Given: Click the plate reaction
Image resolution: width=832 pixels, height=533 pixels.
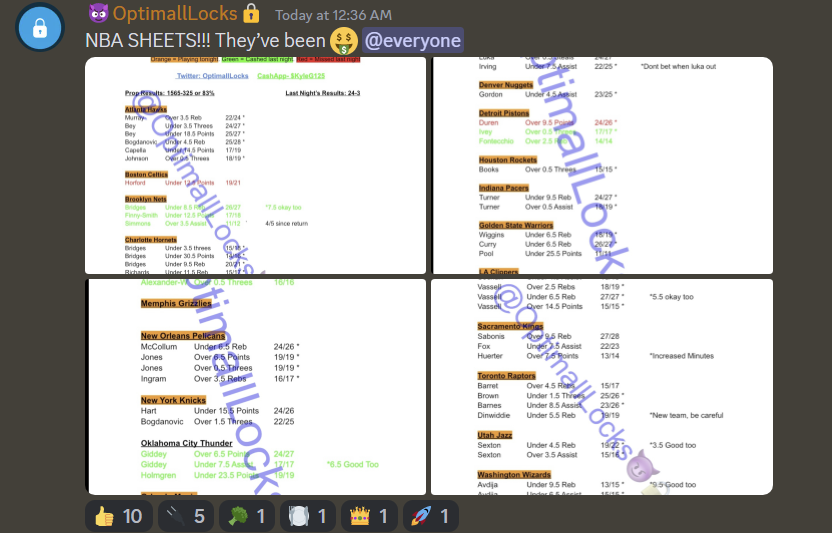Looking at the screenshot, I should 308,516.
